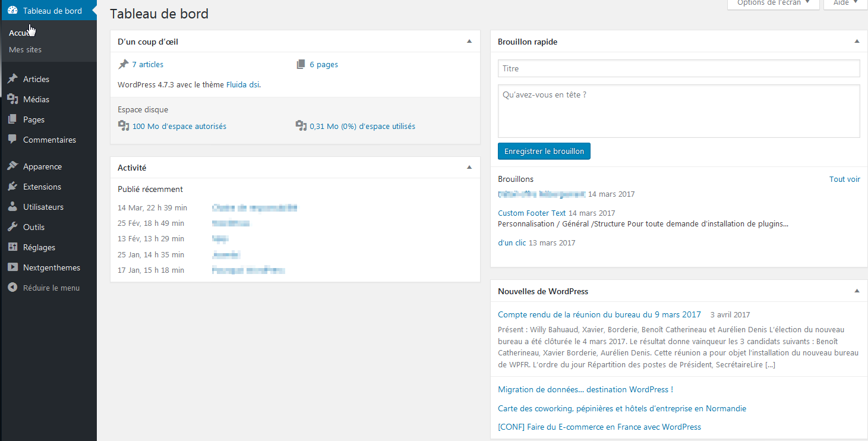Open the Nextgenthemes menu
This screenshot has width=868, height=441.
[48, 267]
